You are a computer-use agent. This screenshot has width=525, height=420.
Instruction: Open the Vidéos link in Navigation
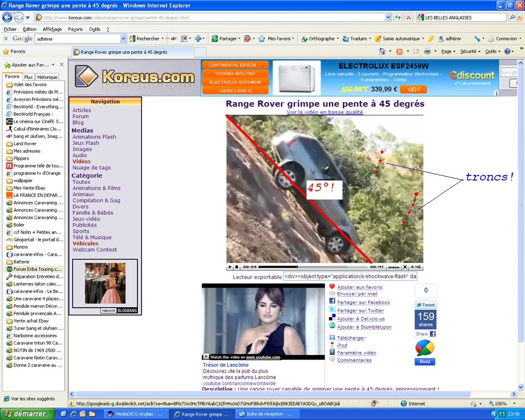point(82,161)
